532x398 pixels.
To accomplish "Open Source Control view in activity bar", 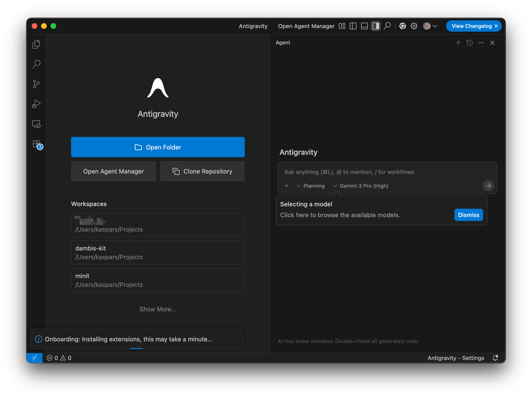I will tap(36, 84).
